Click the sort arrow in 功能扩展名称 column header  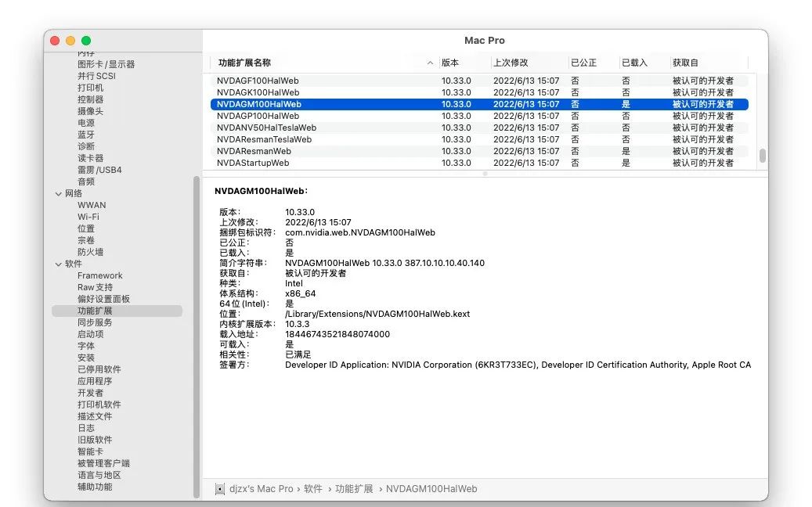pos(430,63)
